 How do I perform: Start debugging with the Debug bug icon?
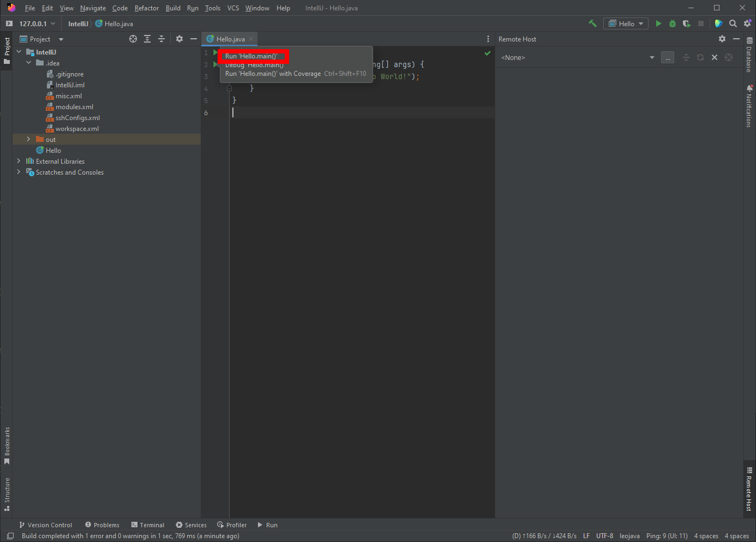tap(672, 23)
